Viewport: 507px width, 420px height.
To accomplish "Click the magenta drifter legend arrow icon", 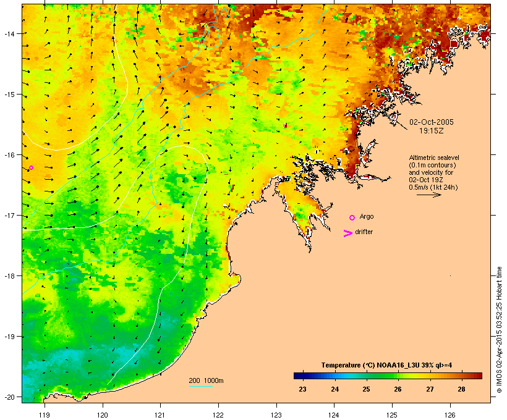I will click(x=348, y=233).
